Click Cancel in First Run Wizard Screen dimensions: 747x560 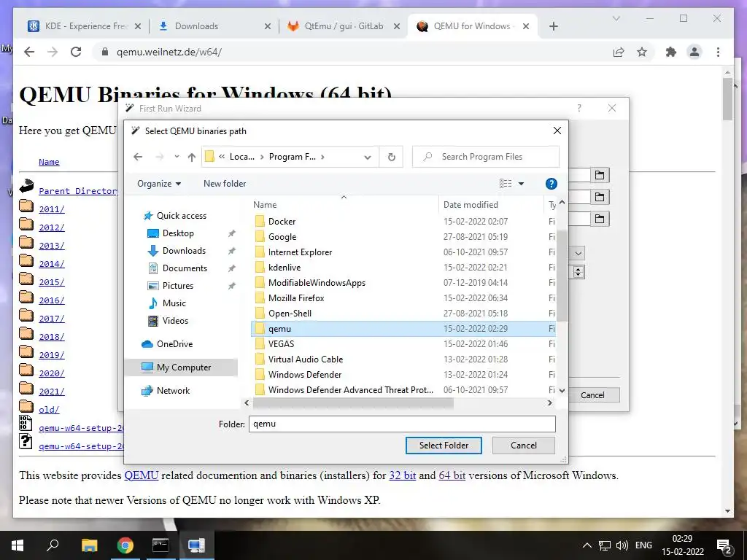[x=593, y=394]
